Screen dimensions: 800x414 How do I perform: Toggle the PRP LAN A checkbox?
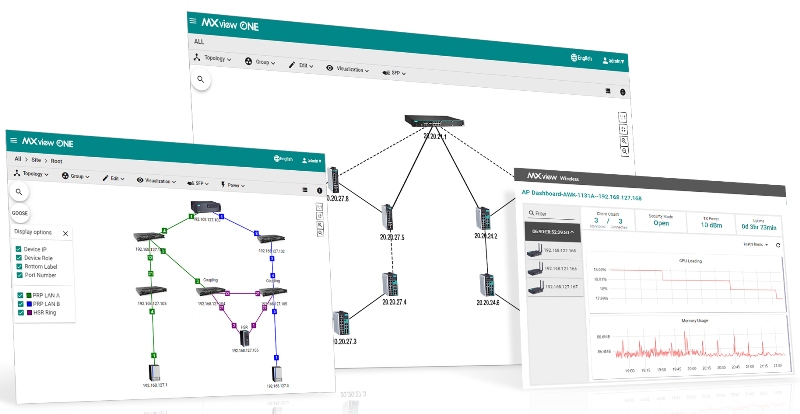click(20, 295)
